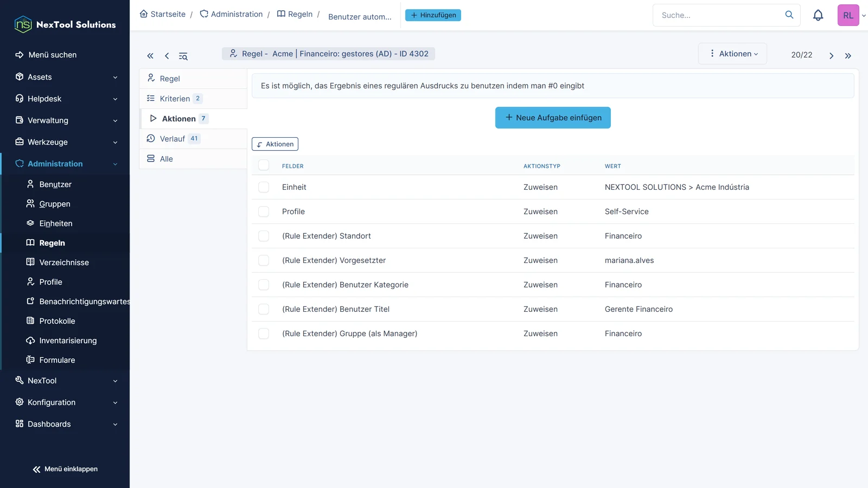868x488 pixels.
Task: Check the Einheit row checkbox
Action: pos(264,187)
